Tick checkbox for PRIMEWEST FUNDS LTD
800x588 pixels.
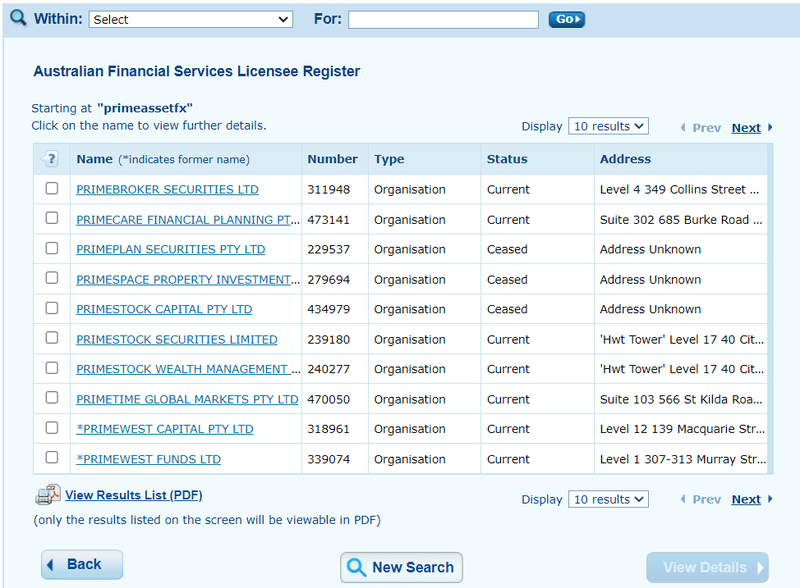click(x=52, y=457)
